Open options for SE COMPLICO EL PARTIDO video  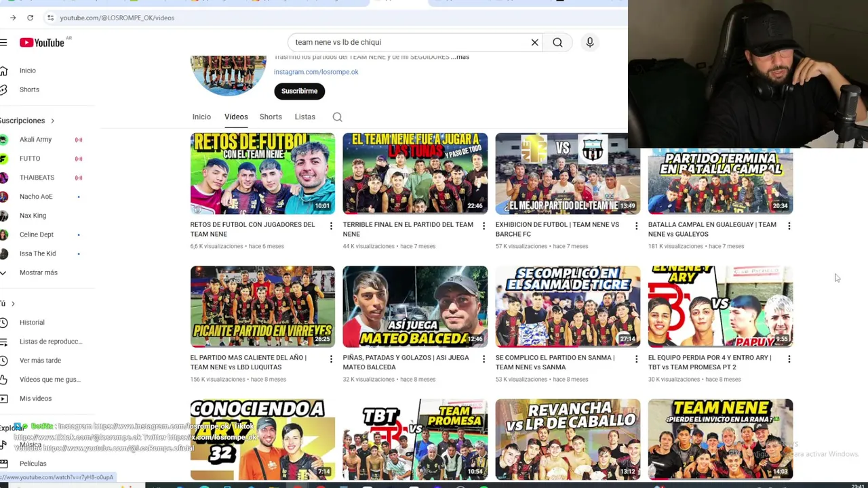636,359
